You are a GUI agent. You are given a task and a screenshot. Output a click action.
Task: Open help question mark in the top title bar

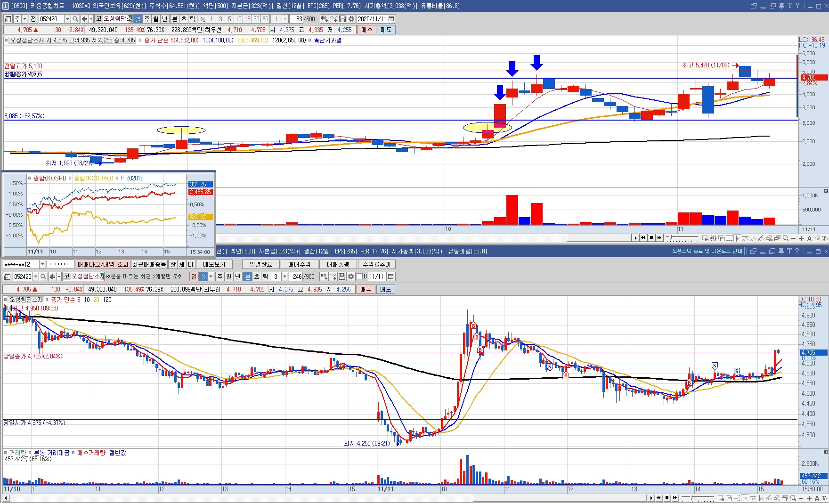coord(797,6)
